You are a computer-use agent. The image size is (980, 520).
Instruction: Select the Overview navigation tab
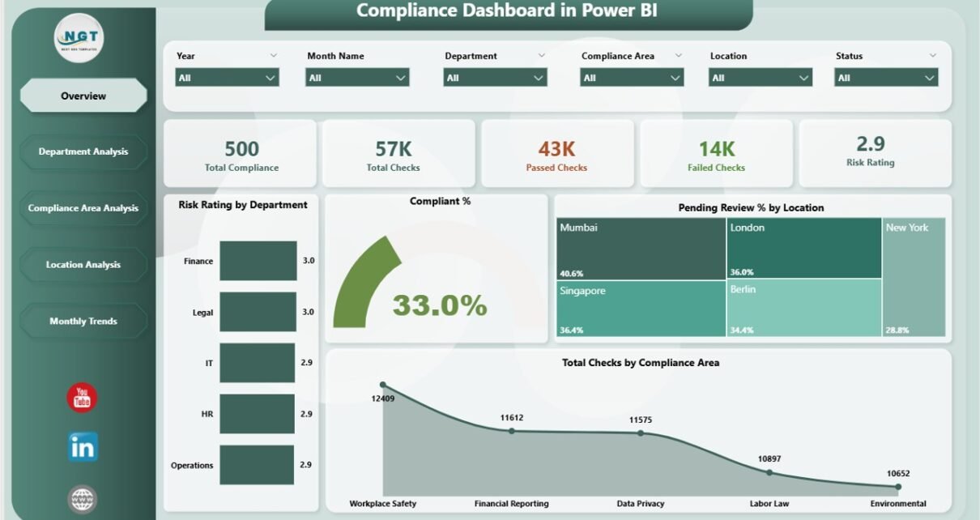point(83,96)
